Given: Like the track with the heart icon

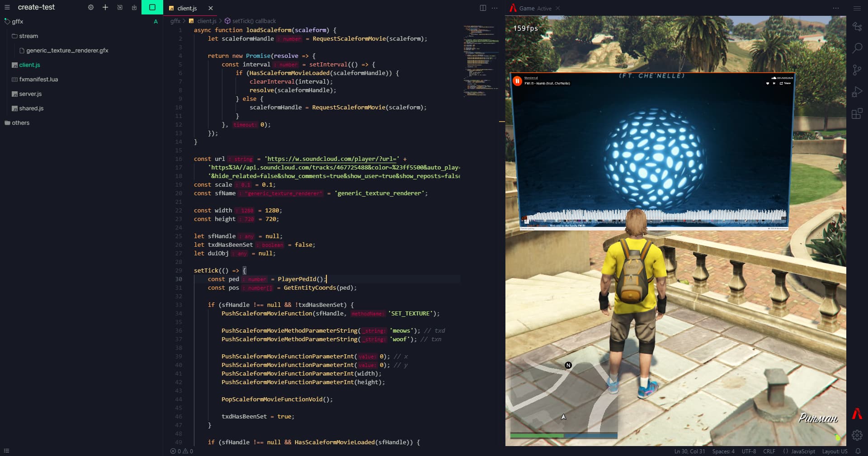Looking at the screenshot, I should point(768,83).
